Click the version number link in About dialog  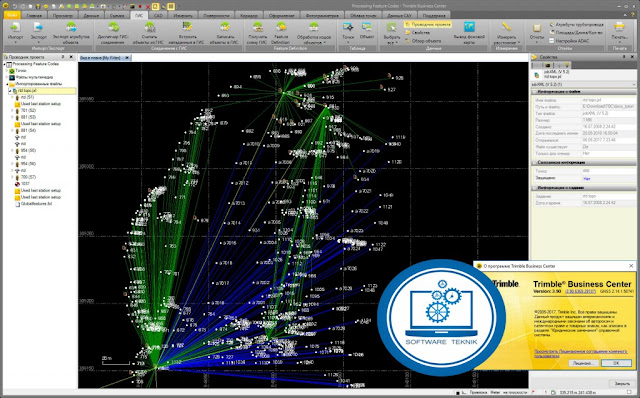(x=580, y=291)
